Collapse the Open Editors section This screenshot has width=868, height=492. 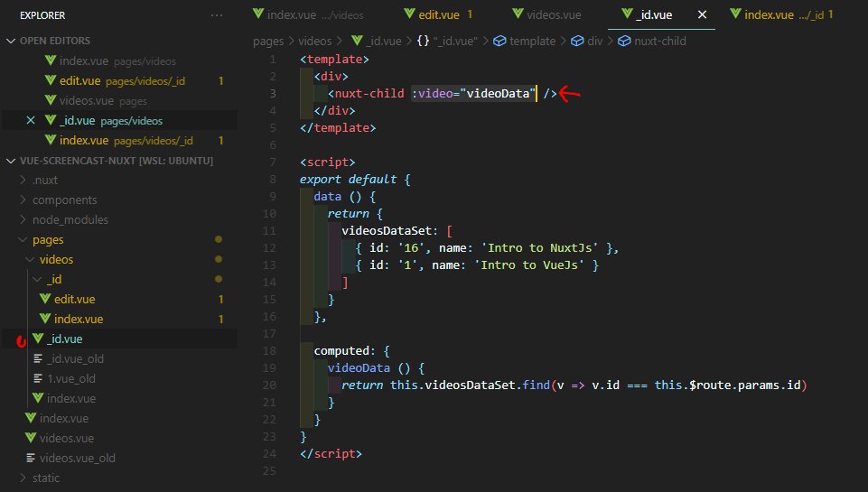point(11,41)
